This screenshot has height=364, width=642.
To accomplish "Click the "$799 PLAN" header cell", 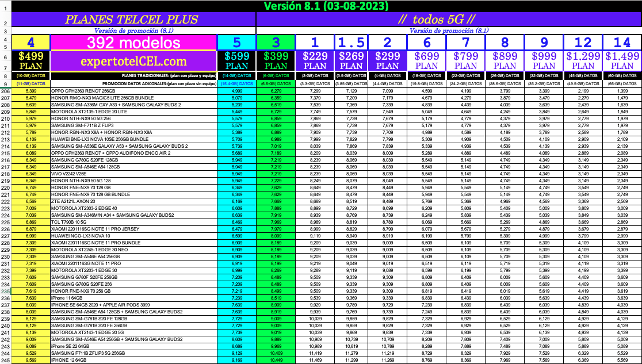I will [x=465, y=61].
